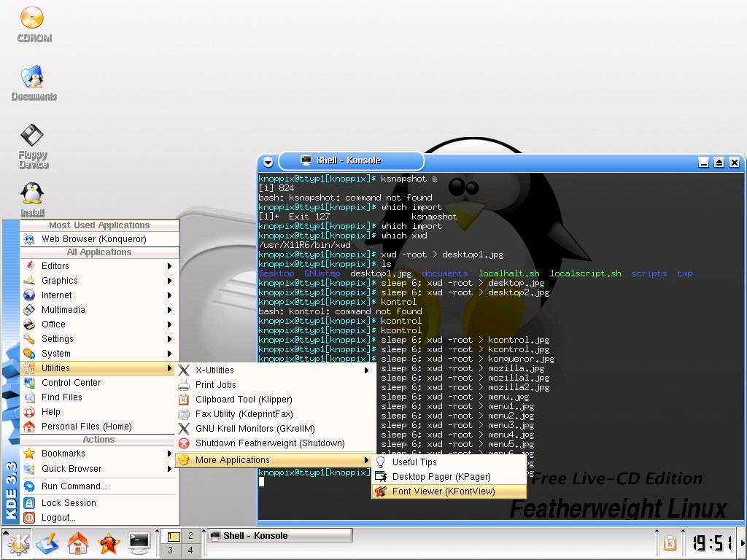This screenshot has height=560, width=747.
Task: Click the Help lifebuoy icon
Action: (29, 412)
